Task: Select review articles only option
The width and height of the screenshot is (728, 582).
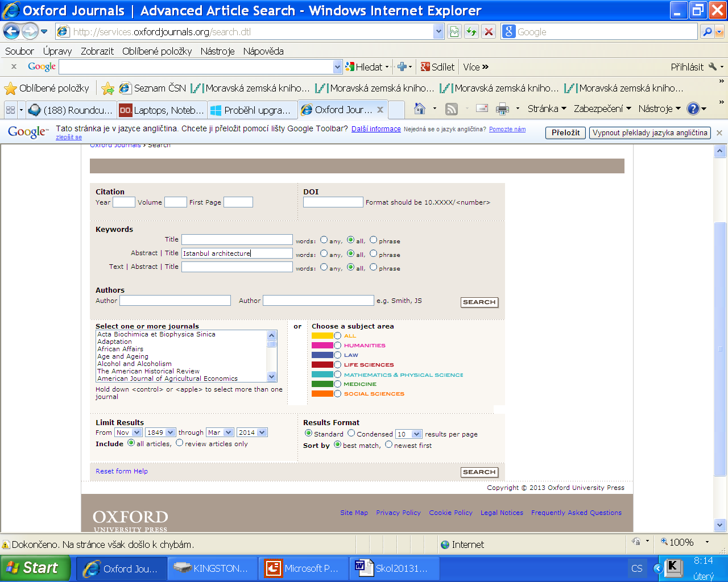Action: pos(179,443)
